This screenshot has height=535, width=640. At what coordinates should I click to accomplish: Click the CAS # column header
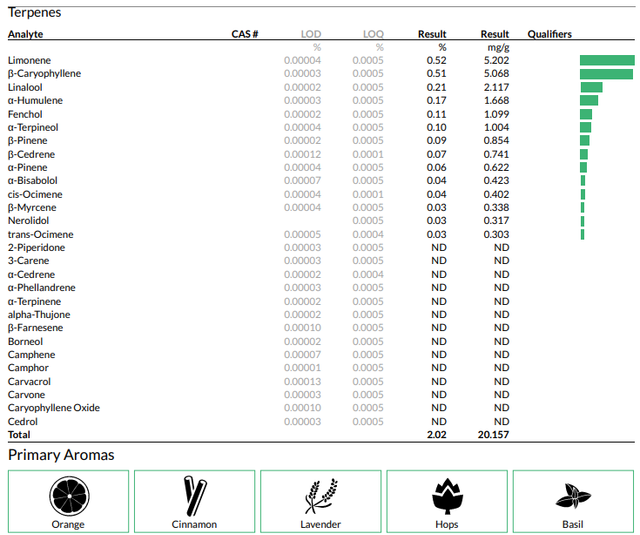point(244,34)
